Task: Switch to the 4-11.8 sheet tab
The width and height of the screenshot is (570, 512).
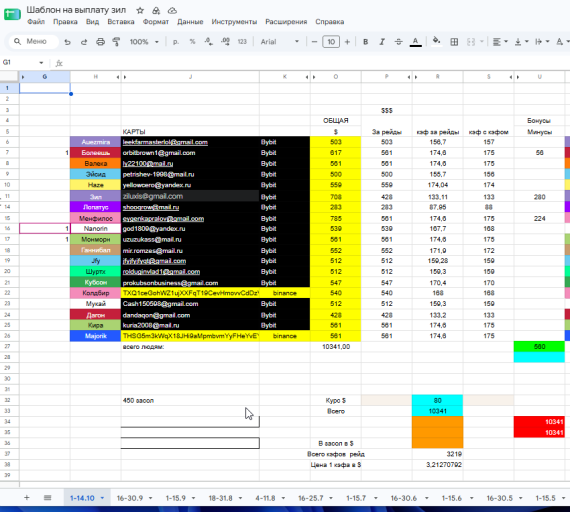Action: pyautogui.click(x=265, y=498)
